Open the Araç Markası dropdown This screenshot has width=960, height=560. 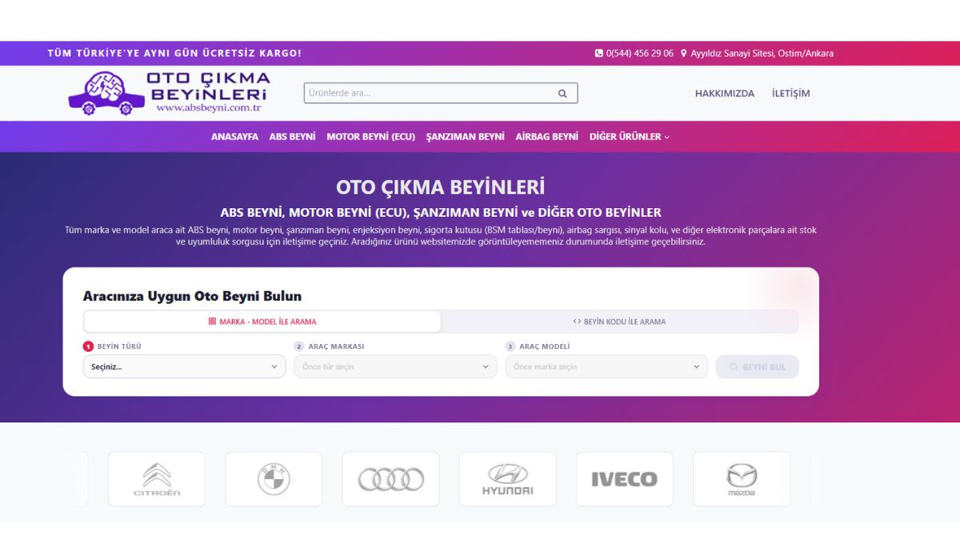point(395,367)
